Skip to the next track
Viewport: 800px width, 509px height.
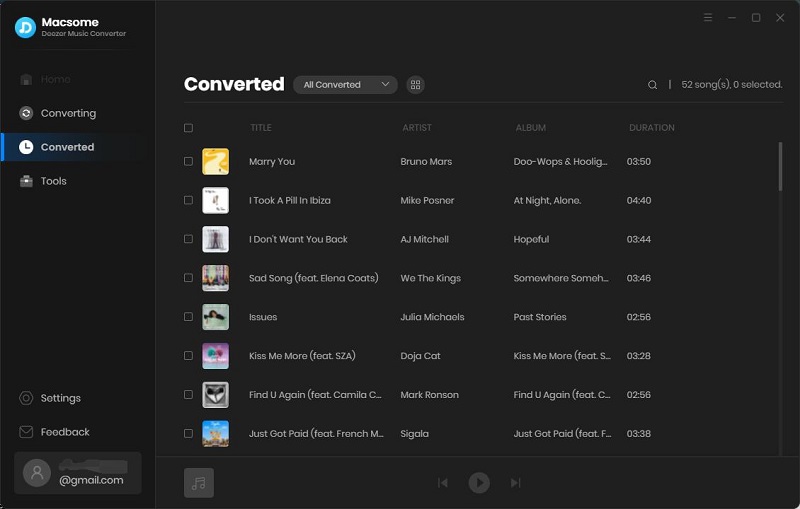(515, 483)
